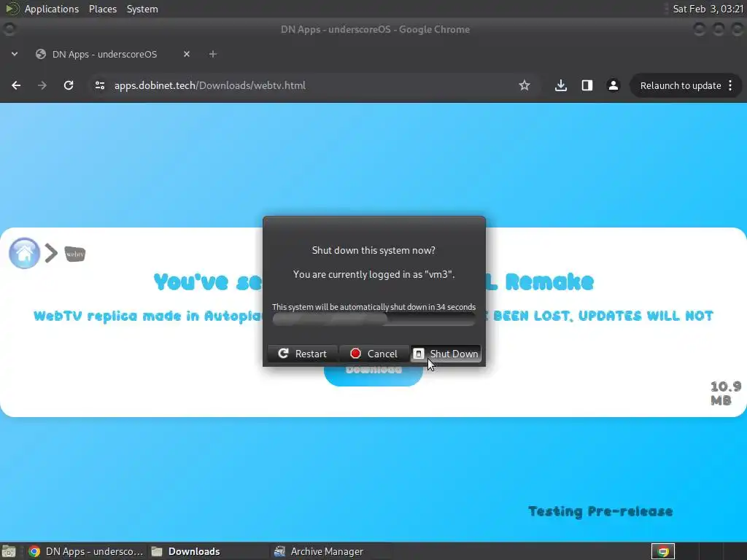Image resolution: width=747 pixels, height=560 pixels.
Task: Click the Chrome workspace switcher thumbnail
Action: (662, 551)
